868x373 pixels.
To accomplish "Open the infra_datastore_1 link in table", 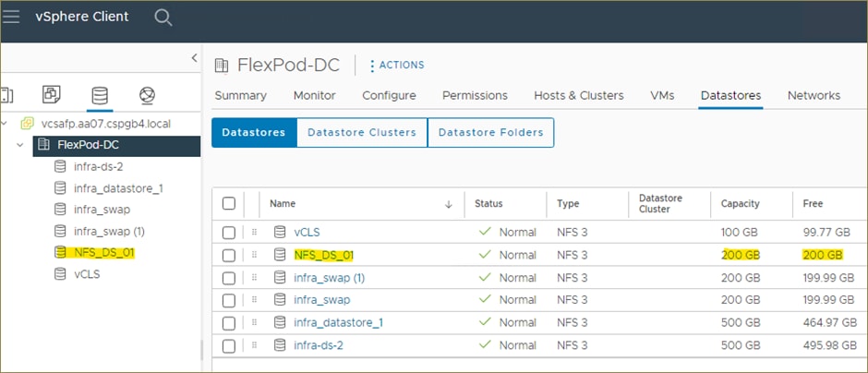I will [338, 322].
